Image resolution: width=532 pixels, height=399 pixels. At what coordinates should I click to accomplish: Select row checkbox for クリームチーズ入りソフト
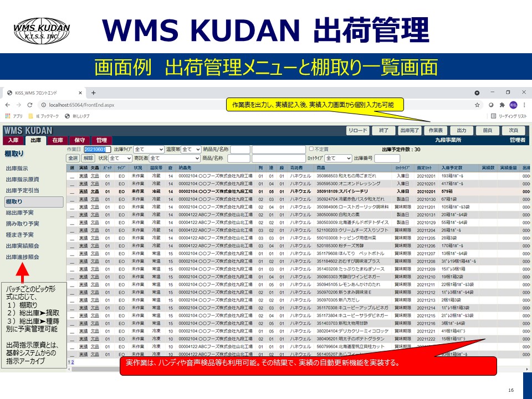point(72,232)
